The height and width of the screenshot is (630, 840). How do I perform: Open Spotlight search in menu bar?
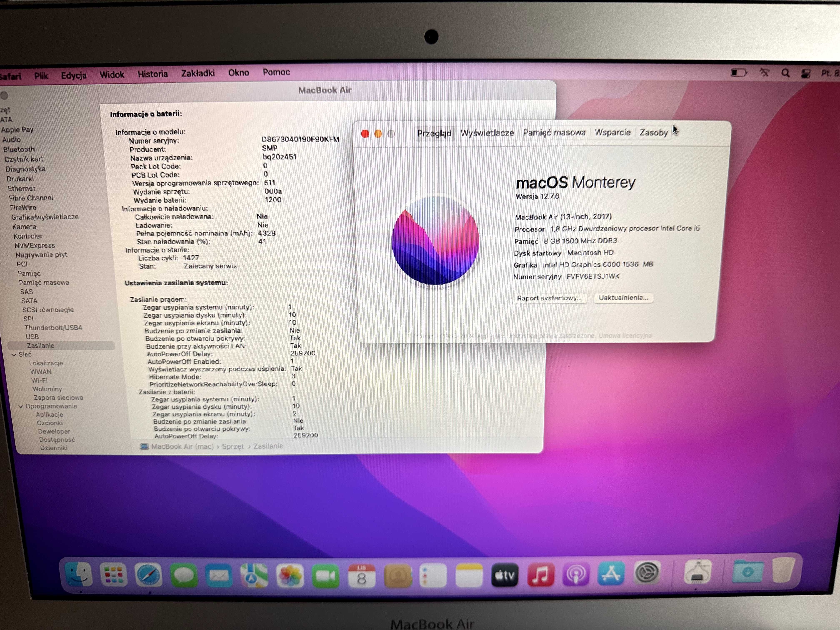[x=785, y=73]
